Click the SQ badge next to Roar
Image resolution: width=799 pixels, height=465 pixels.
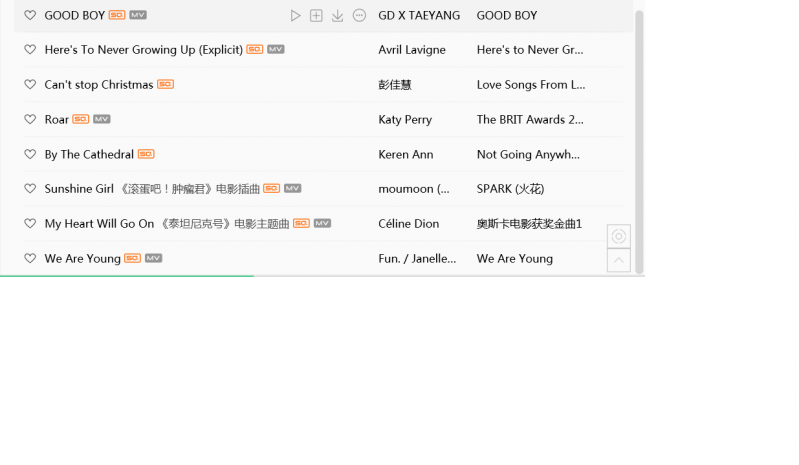[81, 119]
